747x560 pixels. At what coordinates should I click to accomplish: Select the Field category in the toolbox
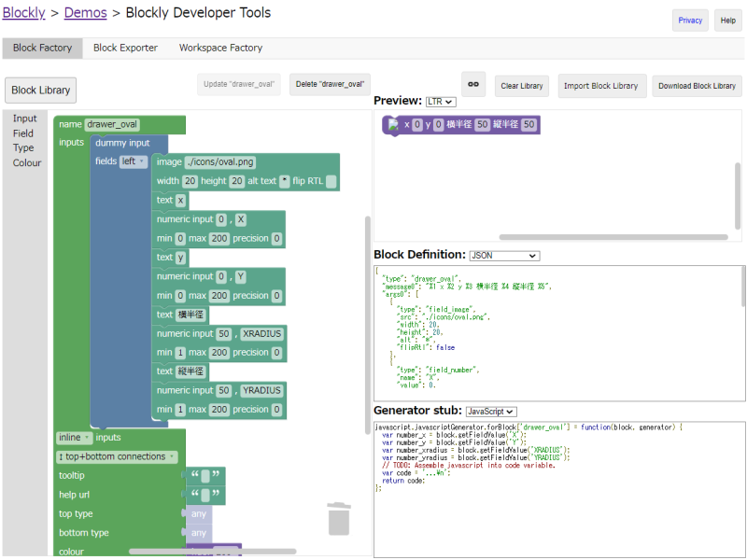23,133
